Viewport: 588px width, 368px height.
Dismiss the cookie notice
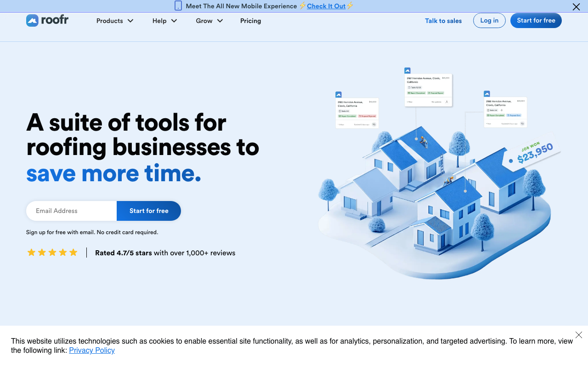pyautogui.click(x=579, y=335)
